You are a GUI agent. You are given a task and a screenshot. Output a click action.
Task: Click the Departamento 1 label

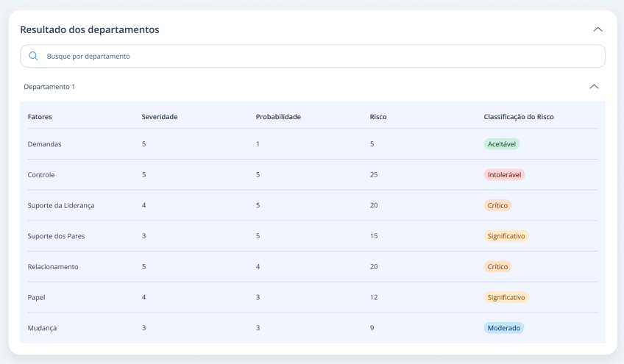click(49, 87)
